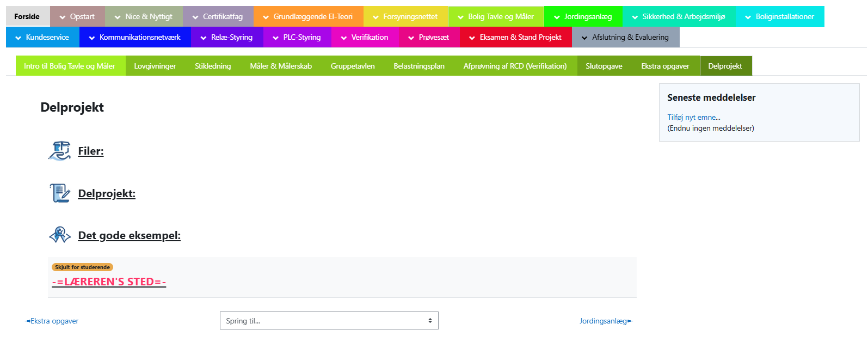Go to previous section Ekstra opgaver

pos(52,321)
